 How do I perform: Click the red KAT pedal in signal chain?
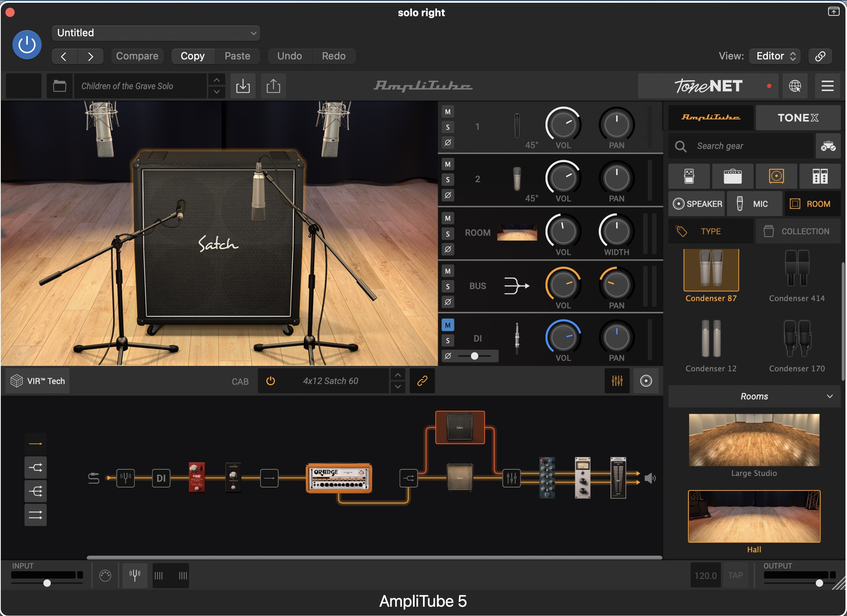(197, 477)
